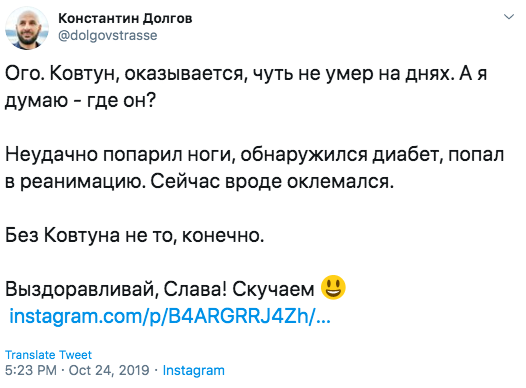Screen dimensions: 526x388
Task: Click the text думаю - где он?
Action: [x=81, y=101]
